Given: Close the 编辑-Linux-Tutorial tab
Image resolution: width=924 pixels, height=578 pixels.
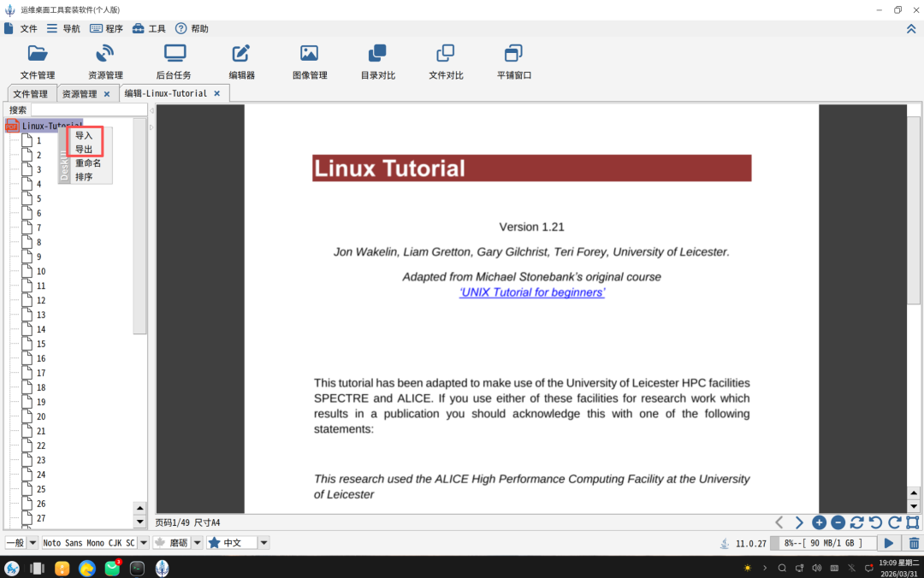Looking at the screenshot, I should tap(216, 93).
